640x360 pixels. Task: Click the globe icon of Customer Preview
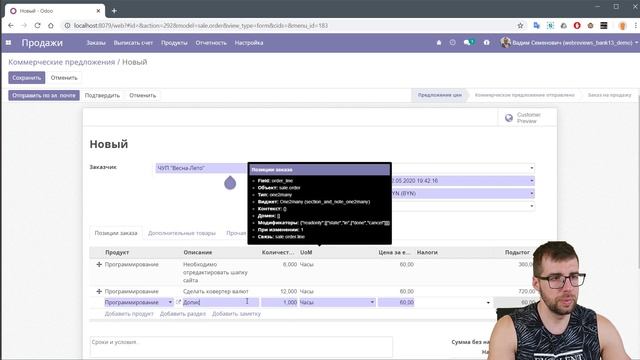click(x=509, y=118)
